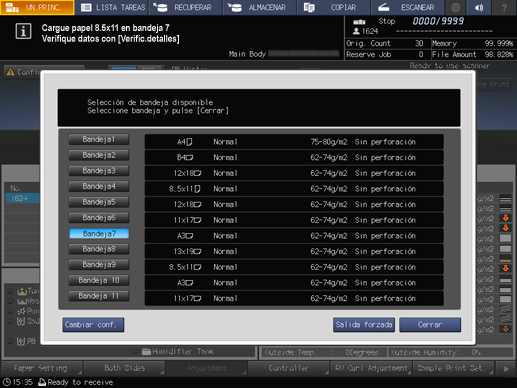
Task: Click the A3 row for Bandeja7
Action: click(294, 236)
